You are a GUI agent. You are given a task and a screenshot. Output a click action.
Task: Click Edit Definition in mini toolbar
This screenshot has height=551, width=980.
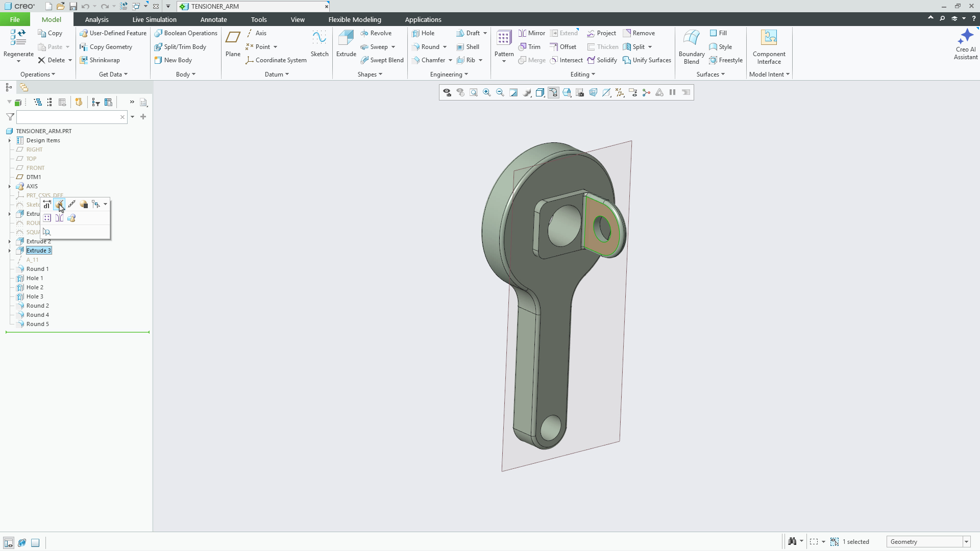pyautogui.click(x=60, y=205)
